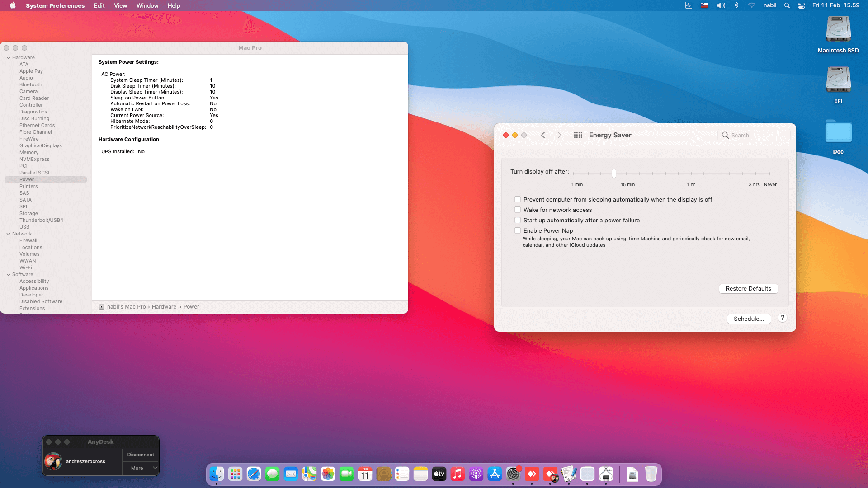The width and height of the screenshot is (868, 488).
Task: Select Memory in the Mac Pro sidebar
Action: pyautogui.click(x=28, y=152)
